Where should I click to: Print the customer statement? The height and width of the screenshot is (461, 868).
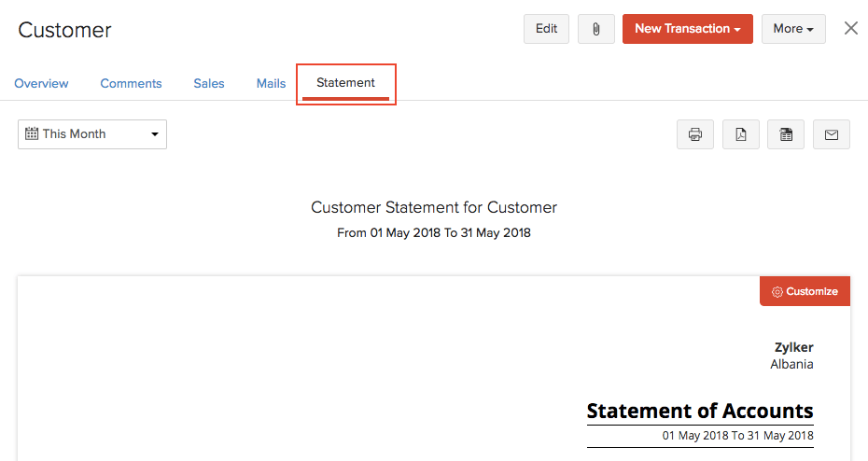[694, 134]
